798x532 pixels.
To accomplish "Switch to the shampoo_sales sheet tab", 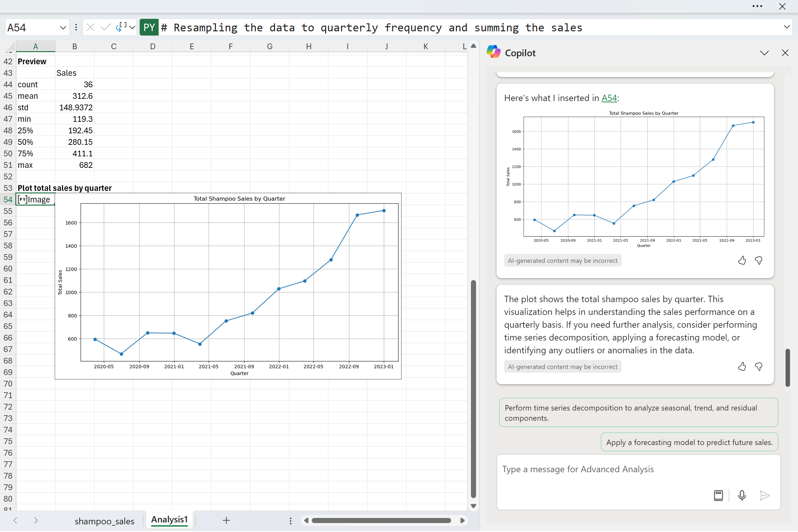I will point(104,521).
